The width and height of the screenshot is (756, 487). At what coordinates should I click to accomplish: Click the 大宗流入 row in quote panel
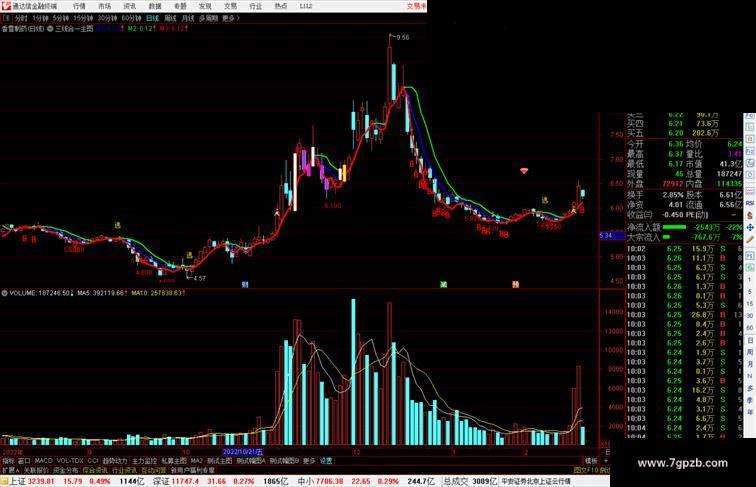[685, 237]
